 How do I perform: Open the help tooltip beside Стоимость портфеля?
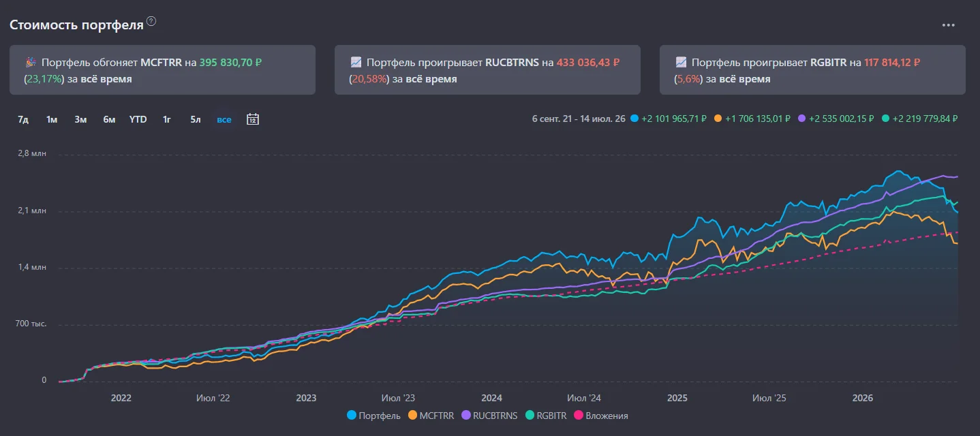tap(151, 21)
